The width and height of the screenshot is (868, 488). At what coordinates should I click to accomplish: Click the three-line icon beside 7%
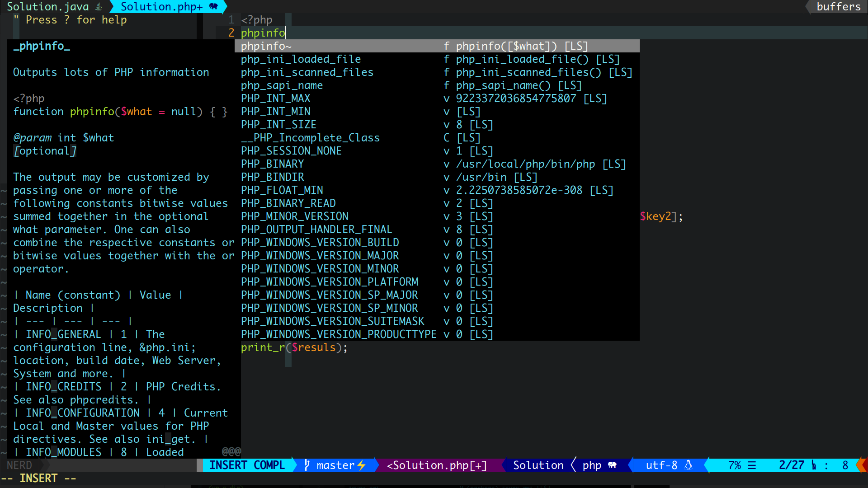(752, 465)
